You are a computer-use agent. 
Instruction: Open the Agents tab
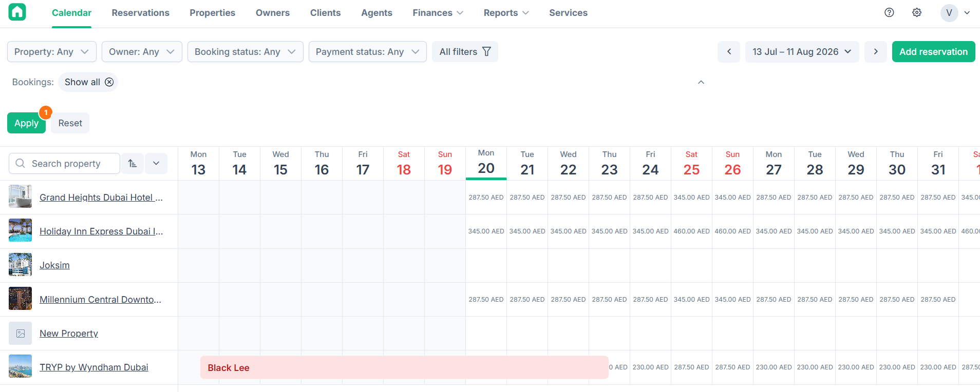pyautogui.click(x=377, y=13)
